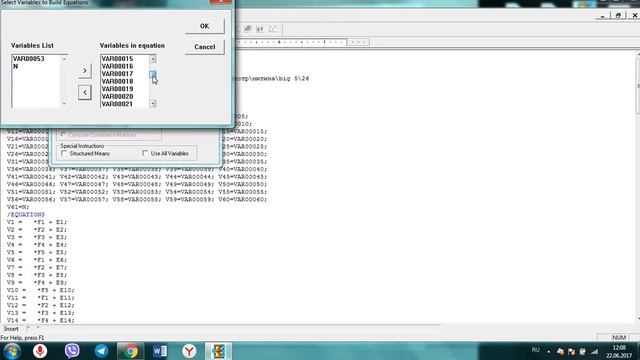Click the line 'V10 = *F5 + E10;'
The image size is (640, 360).
[x=40, y=290]
